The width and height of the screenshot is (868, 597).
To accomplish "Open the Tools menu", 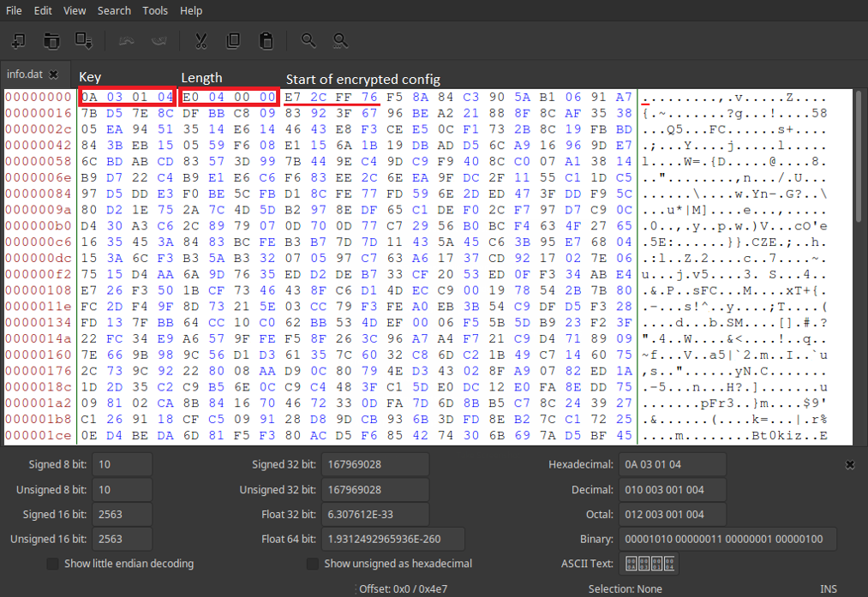I will 155,10.
